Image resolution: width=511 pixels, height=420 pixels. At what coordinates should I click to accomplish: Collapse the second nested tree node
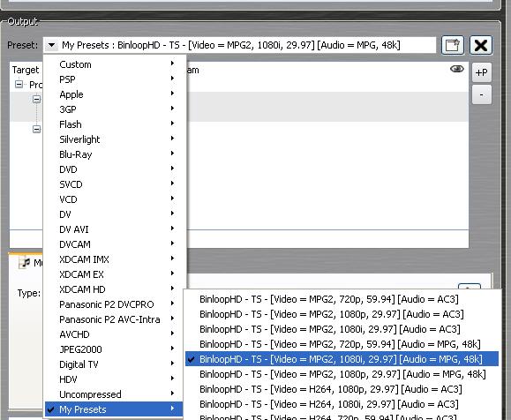pos(36,129)
